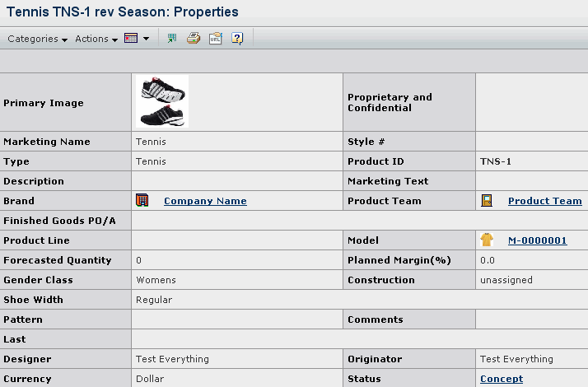Click the arrow beside Categories
Screen dimensions: 588x387
click(64, 40)
